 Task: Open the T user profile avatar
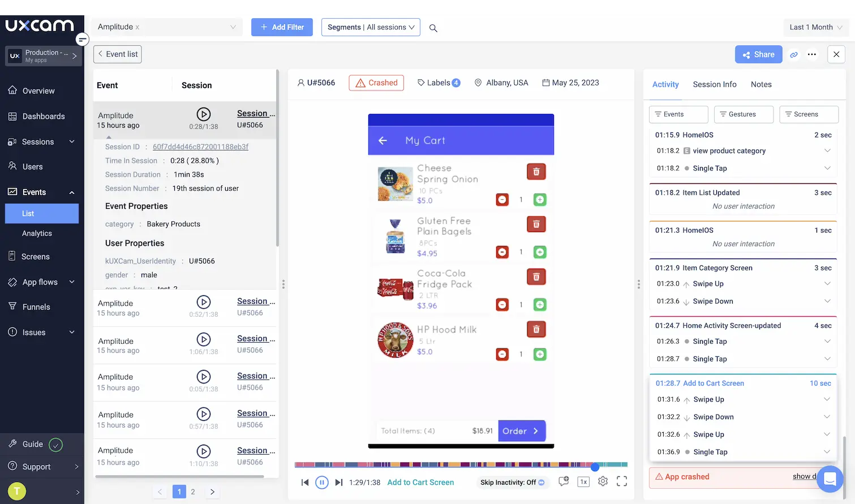click(x=17, y=491)
